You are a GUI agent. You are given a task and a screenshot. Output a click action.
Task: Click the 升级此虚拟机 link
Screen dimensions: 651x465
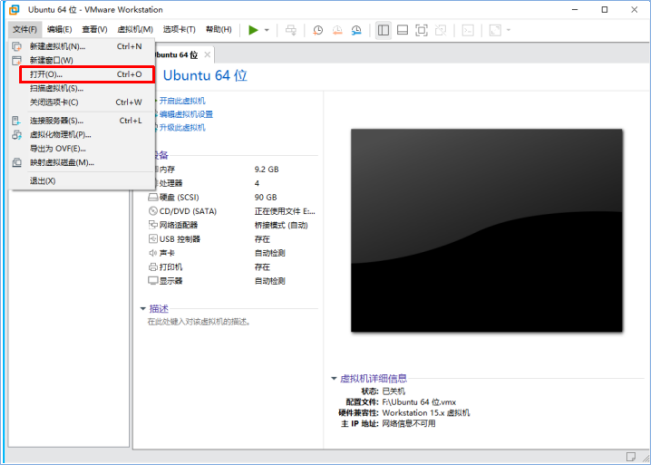(182, 127)
